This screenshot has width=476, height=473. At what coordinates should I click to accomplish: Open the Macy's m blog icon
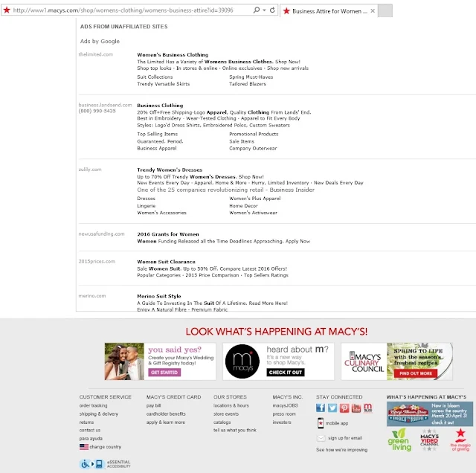coord(367,408)
